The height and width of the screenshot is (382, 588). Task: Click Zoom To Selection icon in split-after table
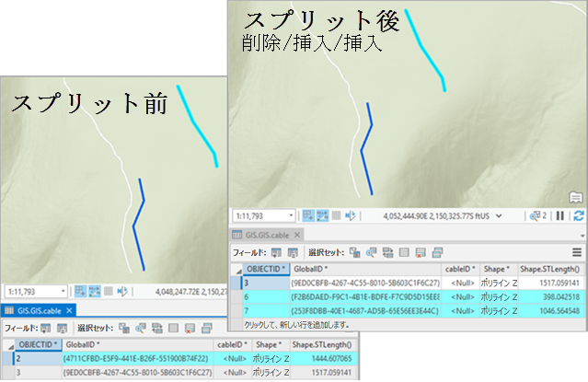372,251
